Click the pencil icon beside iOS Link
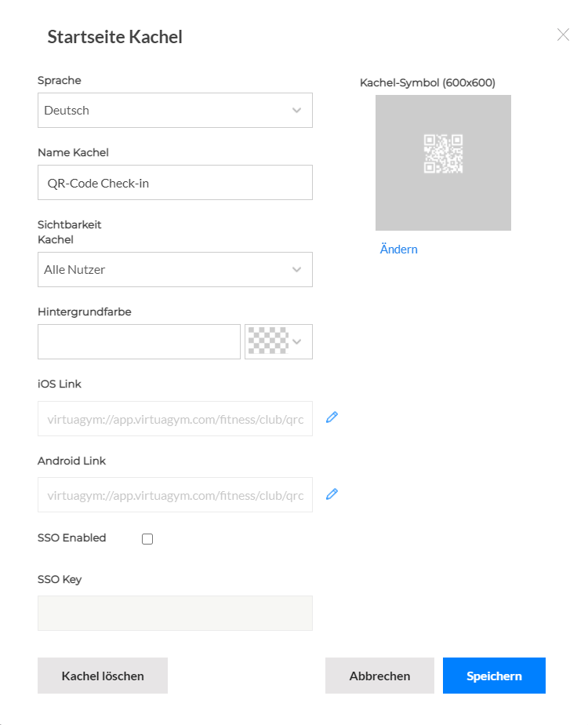The width and height of the screenshot is (588, 725). (x=332, y=417)
